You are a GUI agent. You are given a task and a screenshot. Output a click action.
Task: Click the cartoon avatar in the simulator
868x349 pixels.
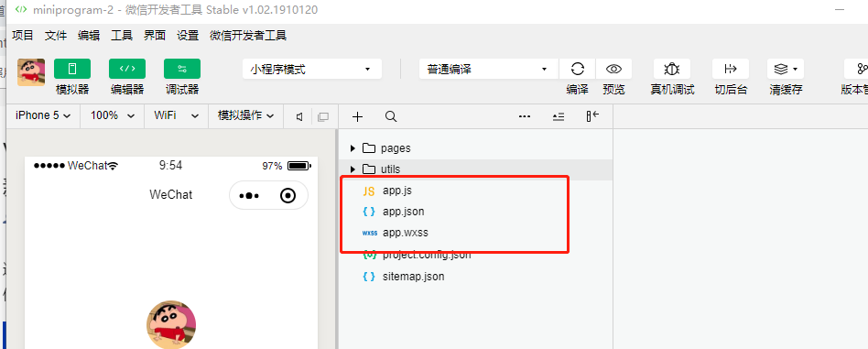click(x=171, y=325)
